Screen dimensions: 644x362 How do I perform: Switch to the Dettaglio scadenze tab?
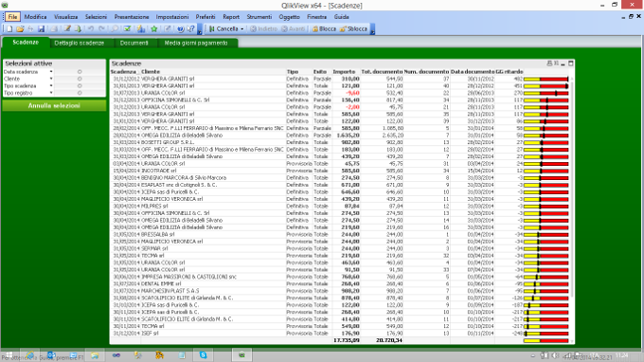(80, 43)
